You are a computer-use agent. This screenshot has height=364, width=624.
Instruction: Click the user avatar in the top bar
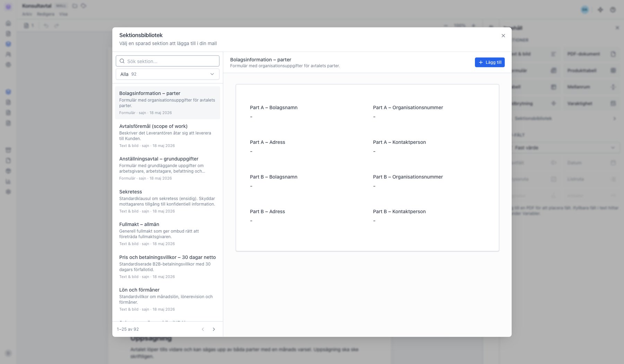click(585, 10)
